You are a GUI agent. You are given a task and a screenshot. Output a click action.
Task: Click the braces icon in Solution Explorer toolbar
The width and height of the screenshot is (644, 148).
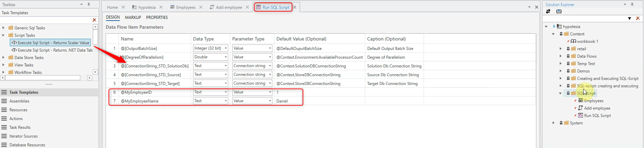559,11
